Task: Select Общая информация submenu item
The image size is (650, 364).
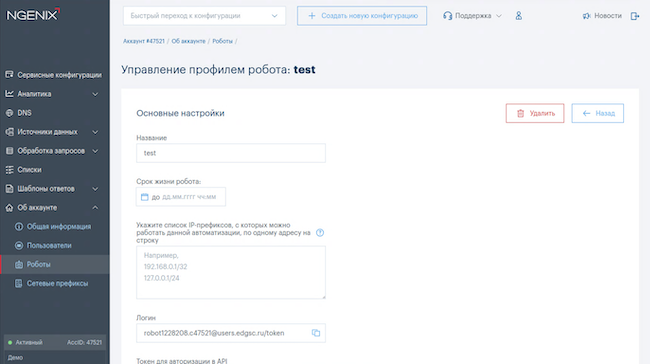Action: click(x=55, y=226)
